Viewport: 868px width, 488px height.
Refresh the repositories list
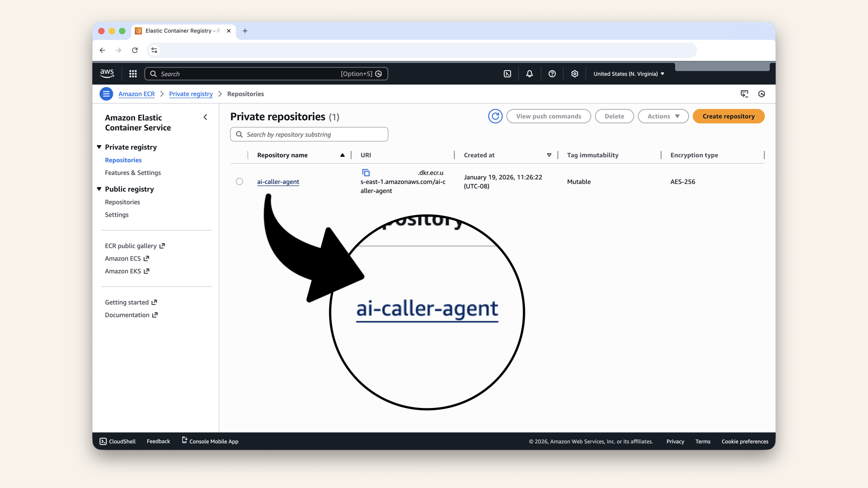click(x=495, y=116)
